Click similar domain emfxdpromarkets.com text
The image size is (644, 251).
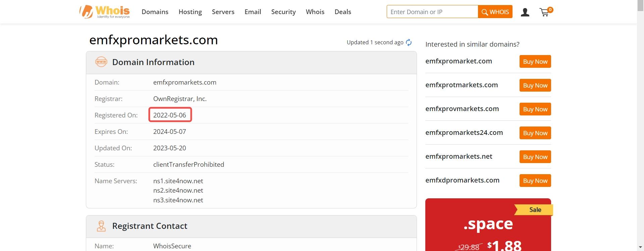[x=462, y=180]
